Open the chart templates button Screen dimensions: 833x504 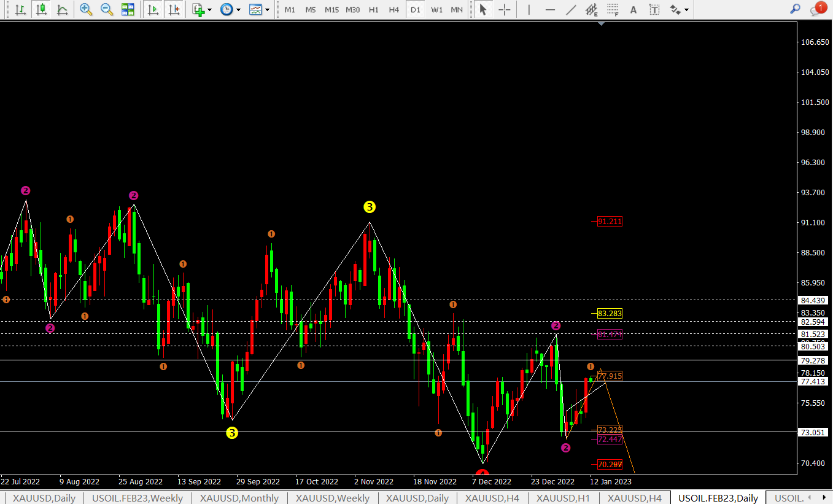point(255,9)
